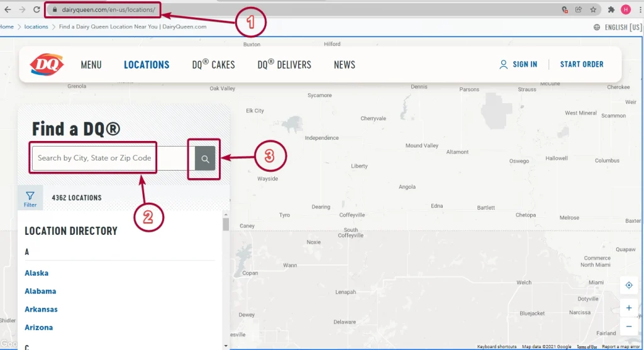The image size is (644, 350).
Task: Open the Arkansas directory link
Action: click(41, 309)
